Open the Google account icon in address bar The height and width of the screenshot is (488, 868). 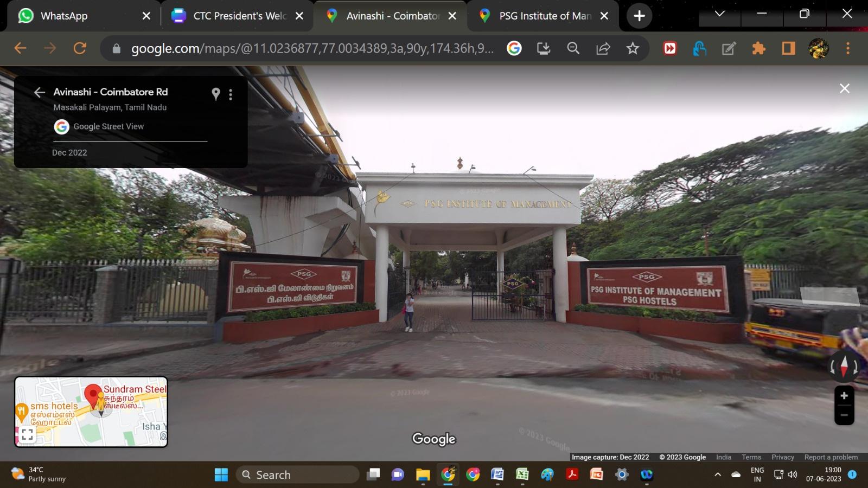[514, 48]
